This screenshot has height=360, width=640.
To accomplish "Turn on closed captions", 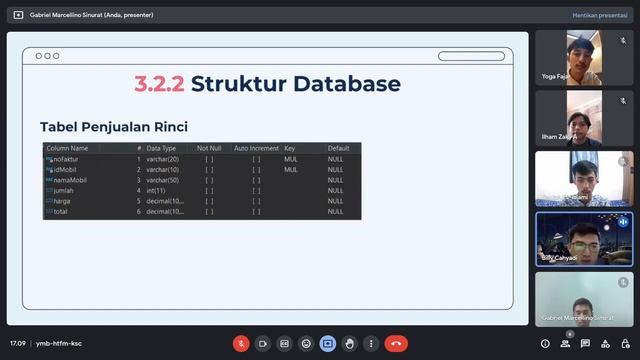I will 284,344.
